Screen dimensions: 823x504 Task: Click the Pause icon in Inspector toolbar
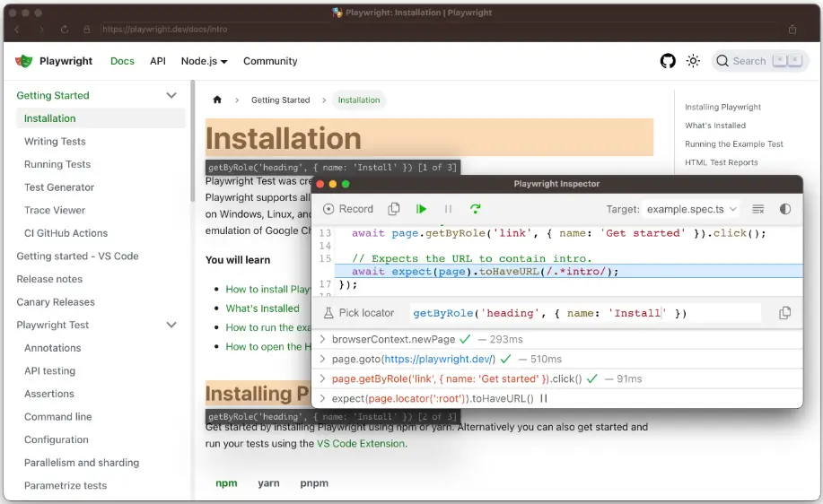point(448,209)
